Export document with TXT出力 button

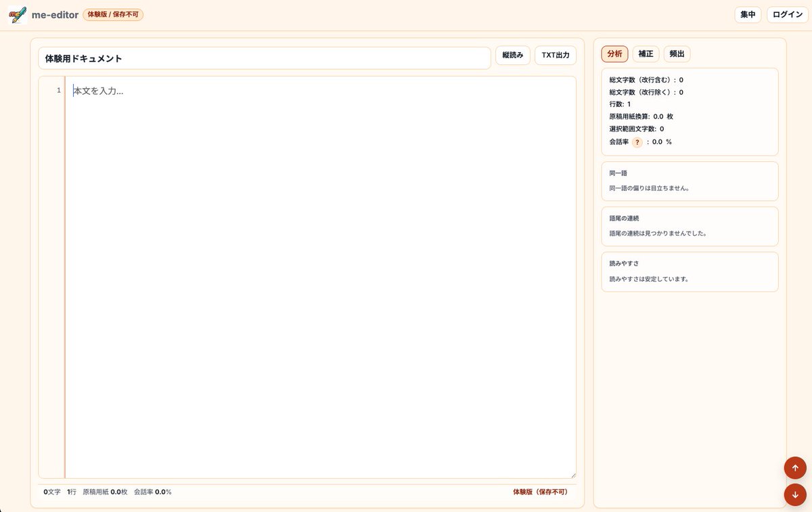[x=556, y=56]
